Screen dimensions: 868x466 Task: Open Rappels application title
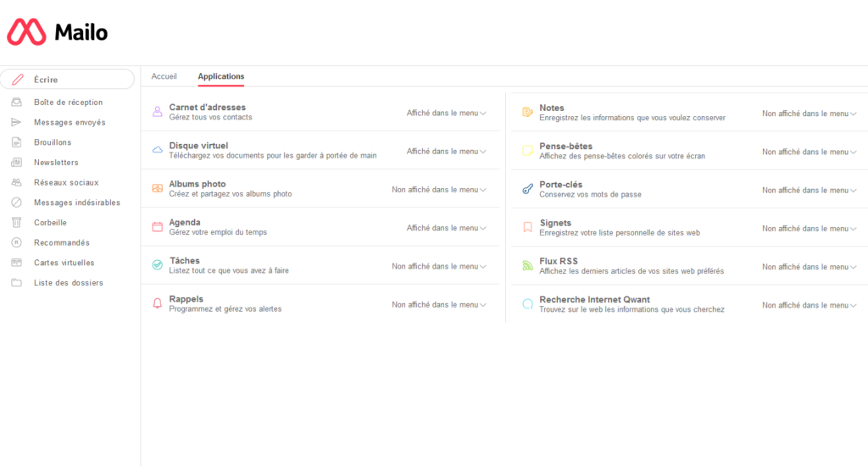click(x=186, y=299)
